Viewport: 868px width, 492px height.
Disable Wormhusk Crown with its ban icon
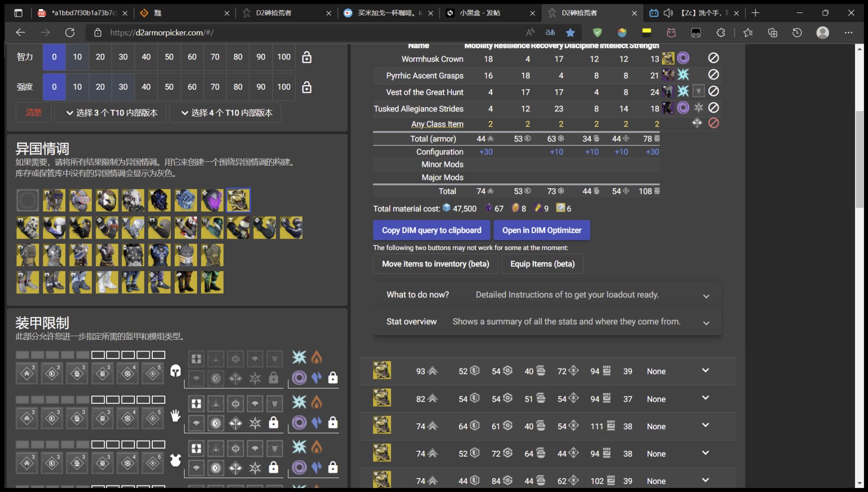click(x=713, y=58)
